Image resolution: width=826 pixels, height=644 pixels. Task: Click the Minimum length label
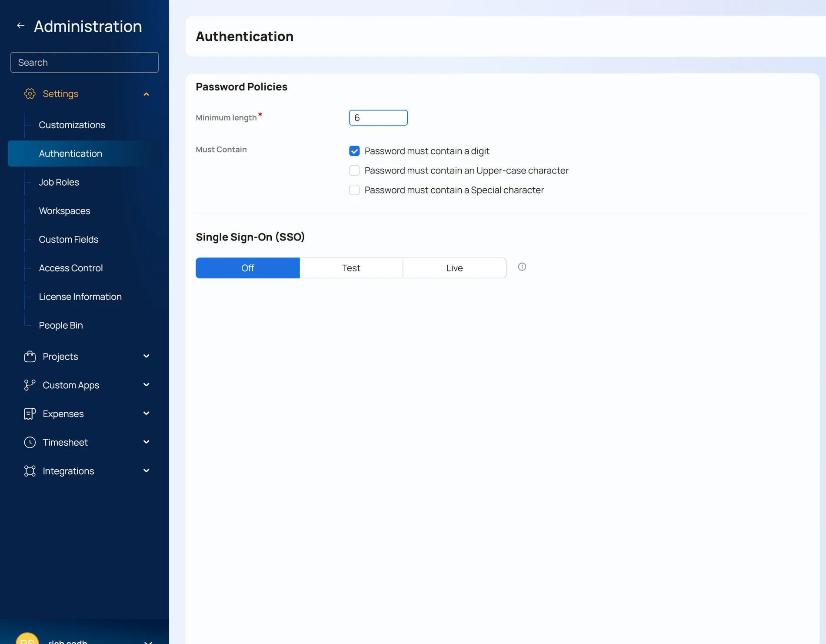tap(226, 118)
